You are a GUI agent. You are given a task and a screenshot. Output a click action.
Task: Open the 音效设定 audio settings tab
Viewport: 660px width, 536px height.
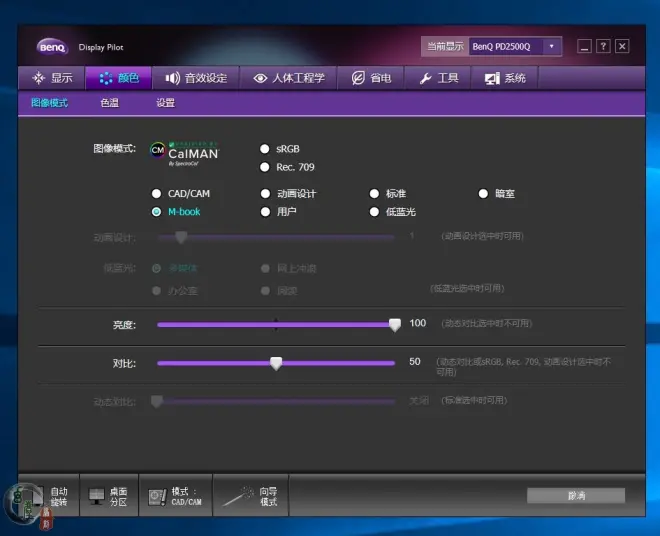[x=196, y=78]
